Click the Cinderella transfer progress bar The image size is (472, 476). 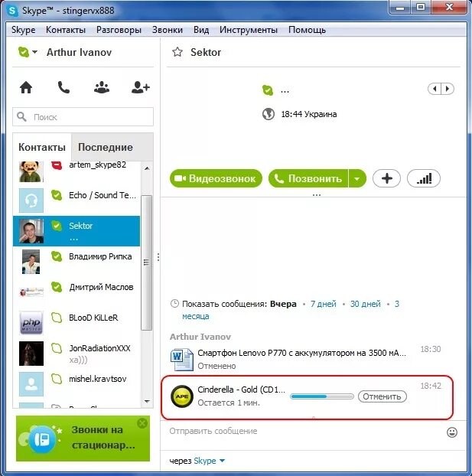322,396
